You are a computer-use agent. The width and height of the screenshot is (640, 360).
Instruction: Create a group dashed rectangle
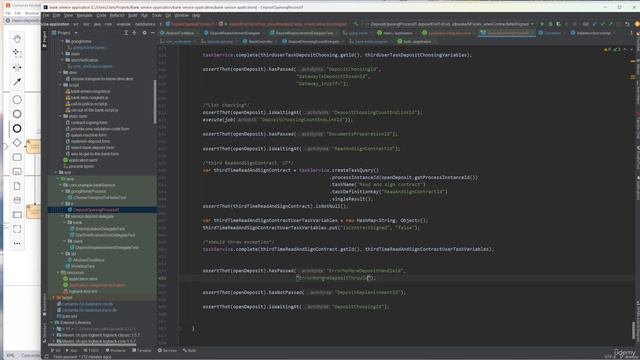17,229
